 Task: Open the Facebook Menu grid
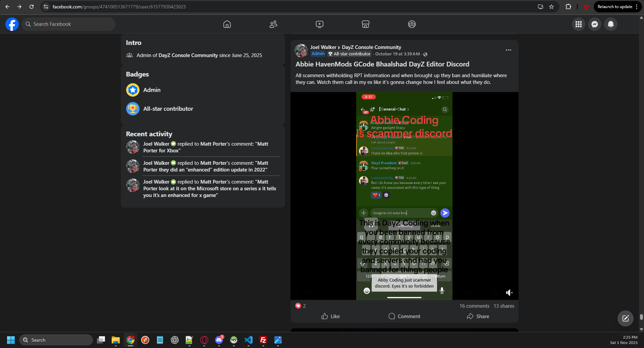pyautogui.click(x=579, y=24)
